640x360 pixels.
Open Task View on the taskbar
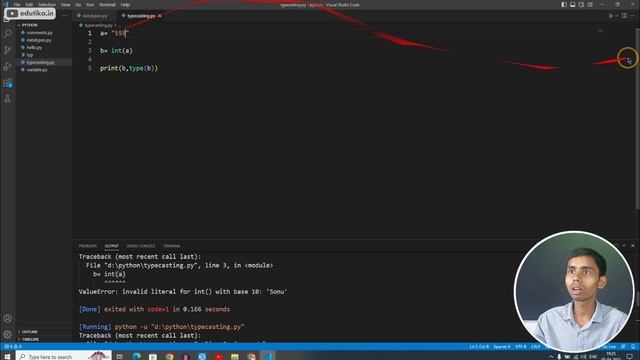pyautogui.click(x=120, y=356)
